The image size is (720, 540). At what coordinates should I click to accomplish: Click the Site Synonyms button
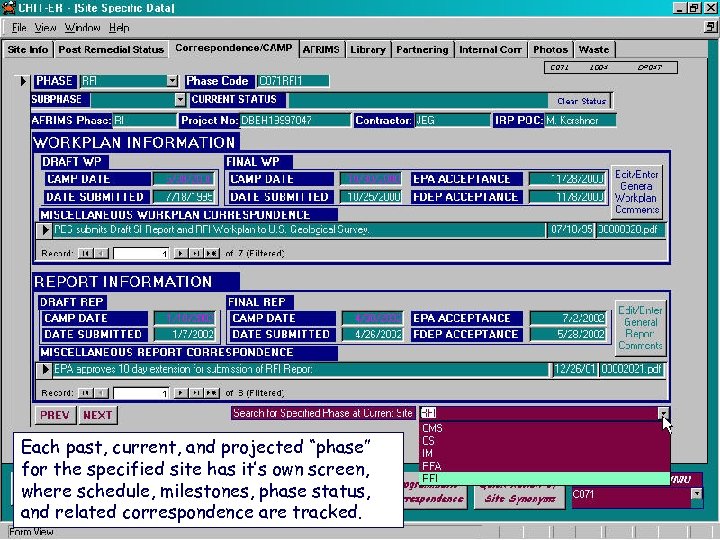point(519,498)
